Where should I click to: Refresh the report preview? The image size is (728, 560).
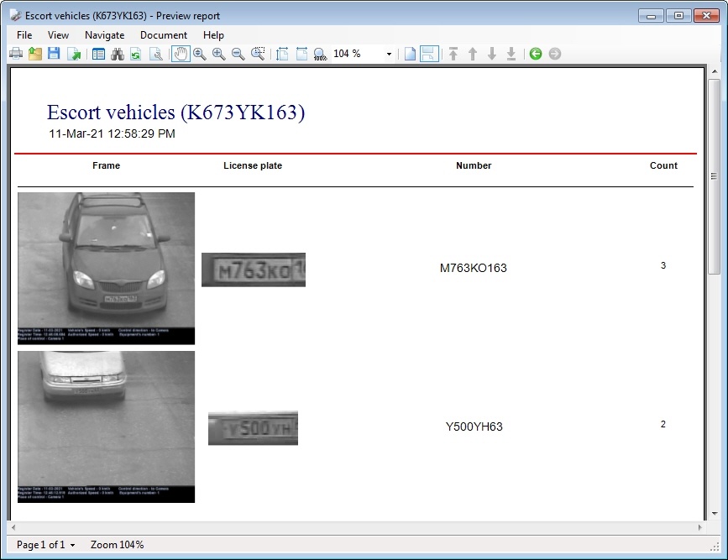(135, 54)
